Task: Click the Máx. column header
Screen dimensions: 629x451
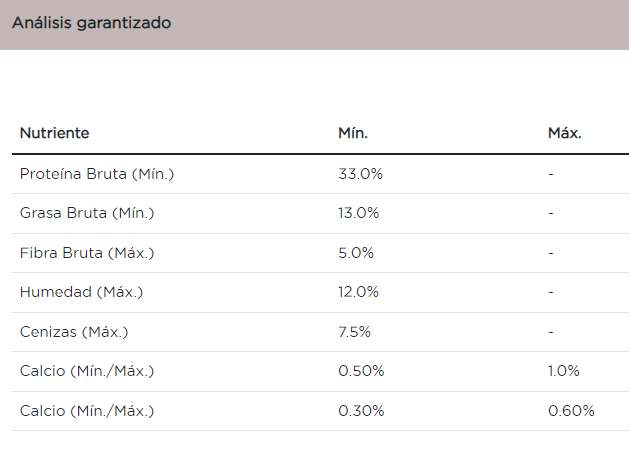Action: [x=564, y=133]
